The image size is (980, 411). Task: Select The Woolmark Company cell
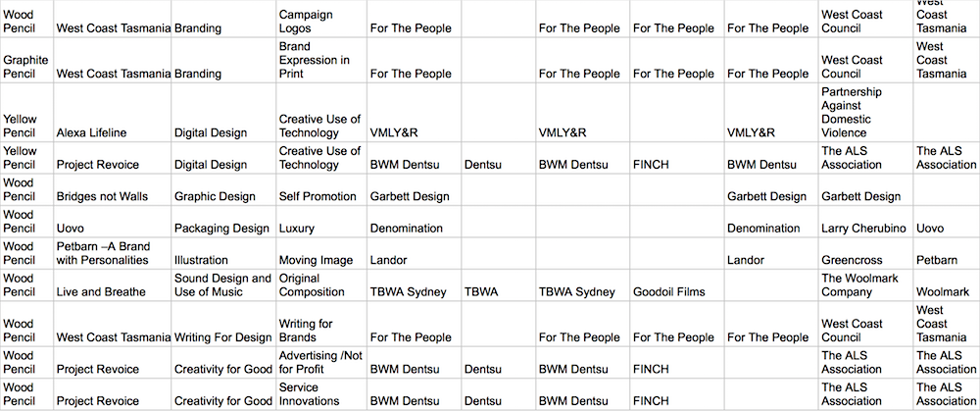pos(865,285)
